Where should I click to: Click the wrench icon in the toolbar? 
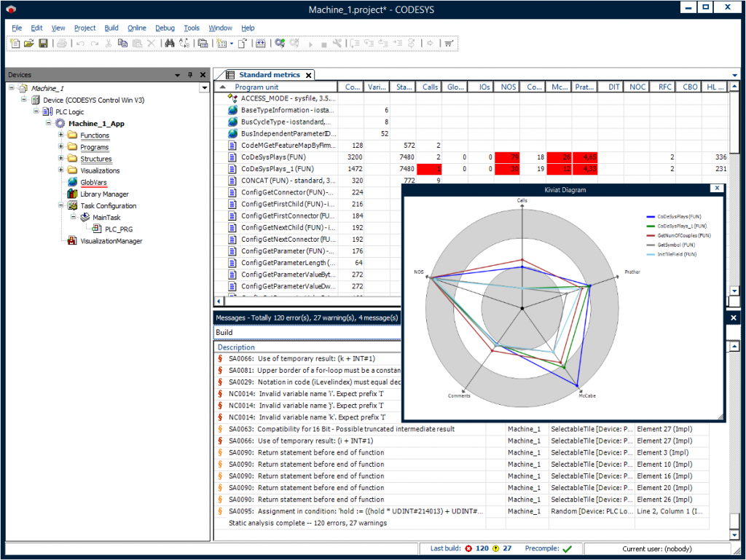(337, 44)
